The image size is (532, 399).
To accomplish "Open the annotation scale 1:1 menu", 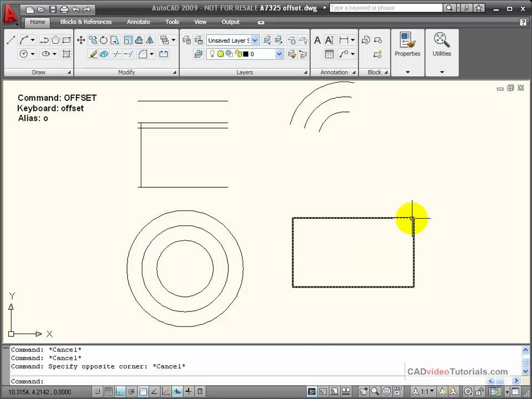I will (427, 392).
